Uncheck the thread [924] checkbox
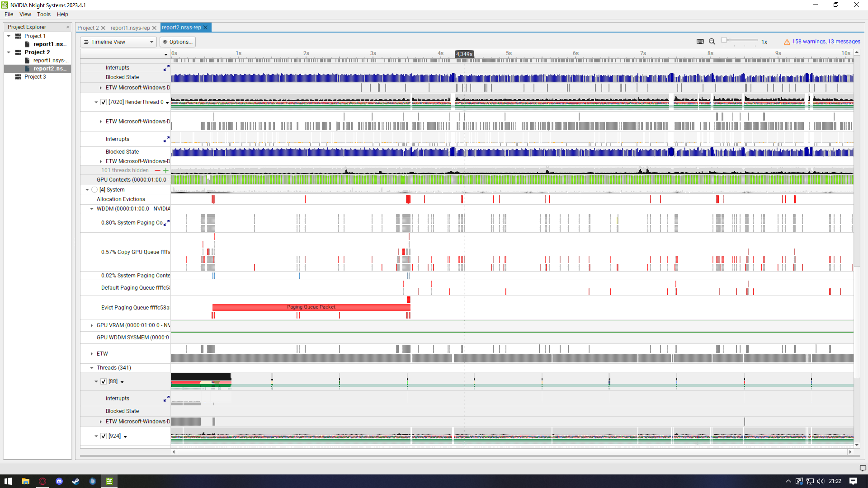Screen dimensions: 868x488 (x=104, y=436)
